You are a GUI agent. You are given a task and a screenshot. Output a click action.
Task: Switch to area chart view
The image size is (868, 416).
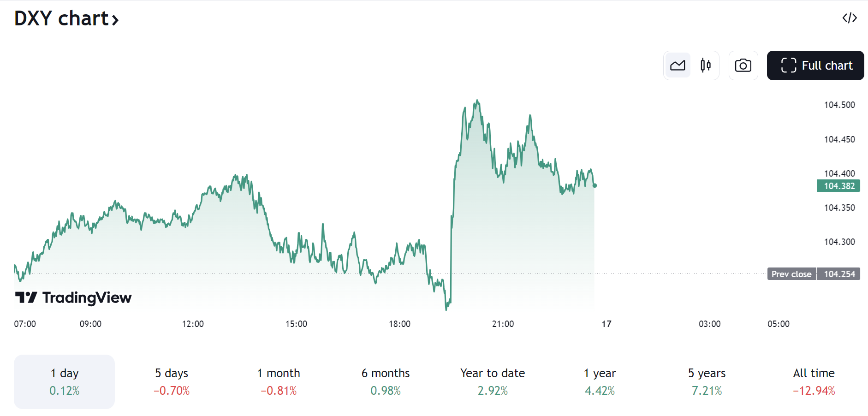[678, 65]
